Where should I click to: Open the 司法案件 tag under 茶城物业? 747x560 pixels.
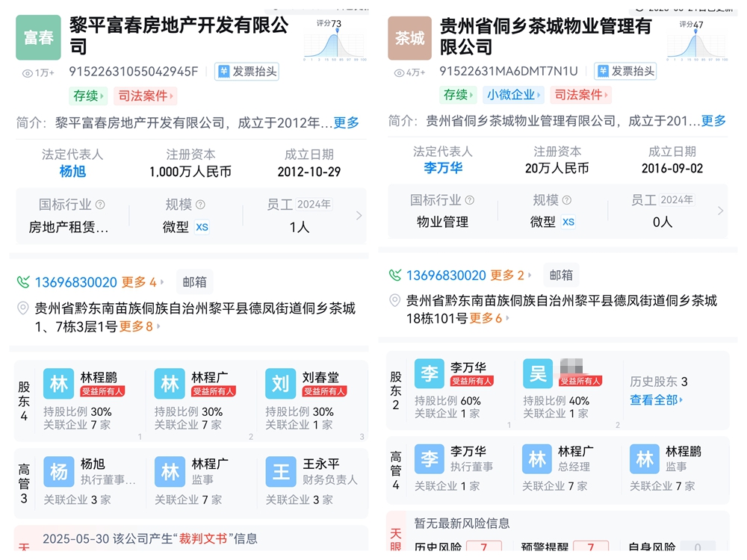[x=580, y=95]
